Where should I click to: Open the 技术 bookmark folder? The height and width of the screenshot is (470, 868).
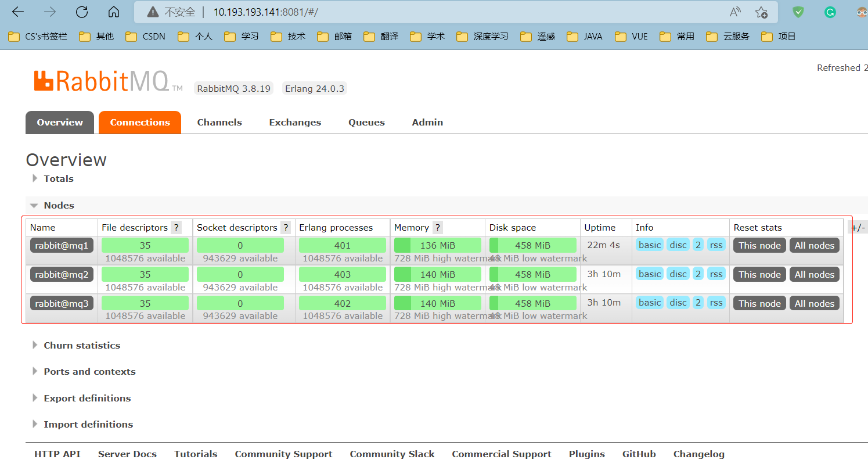click(x=287, y=37)
